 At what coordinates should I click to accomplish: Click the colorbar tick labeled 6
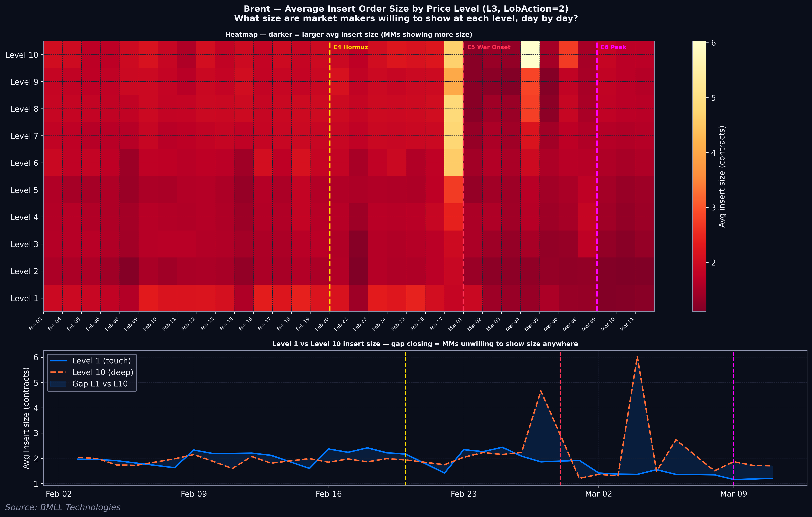713,43
